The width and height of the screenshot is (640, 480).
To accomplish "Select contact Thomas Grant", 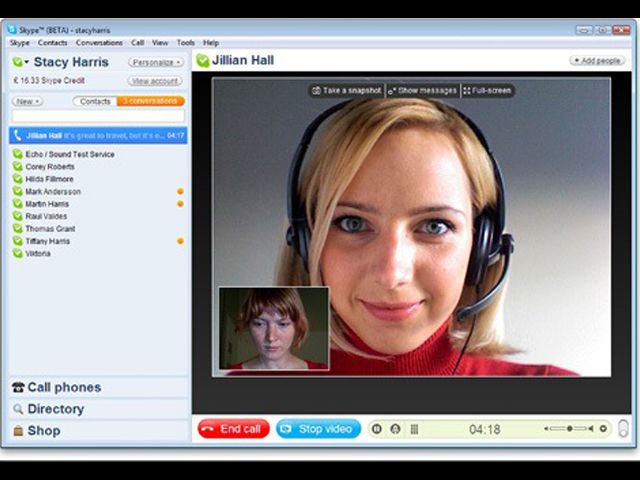I will tap(50, 229).
